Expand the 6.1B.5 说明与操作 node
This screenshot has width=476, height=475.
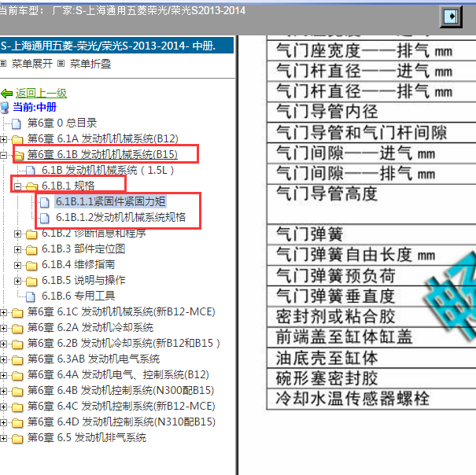coord(17,281)
